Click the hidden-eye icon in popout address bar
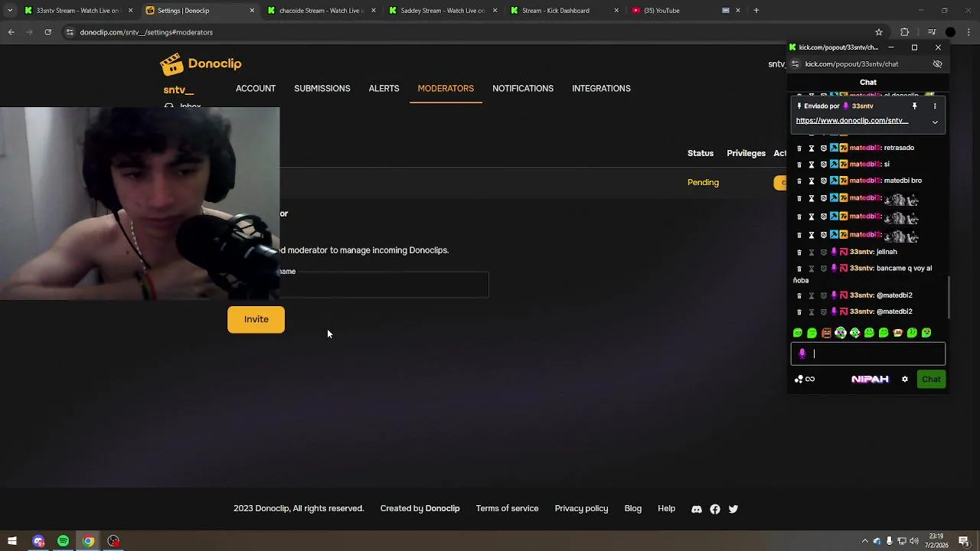The image size is (980, 551). (x=937, y=64)
